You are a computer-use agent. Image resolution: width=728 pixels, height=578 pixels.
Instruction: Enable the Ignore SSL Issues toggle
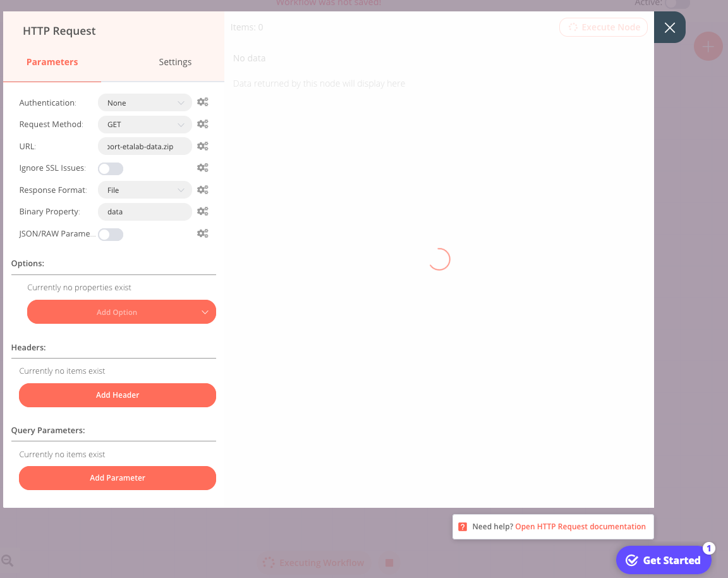[111, 168]
